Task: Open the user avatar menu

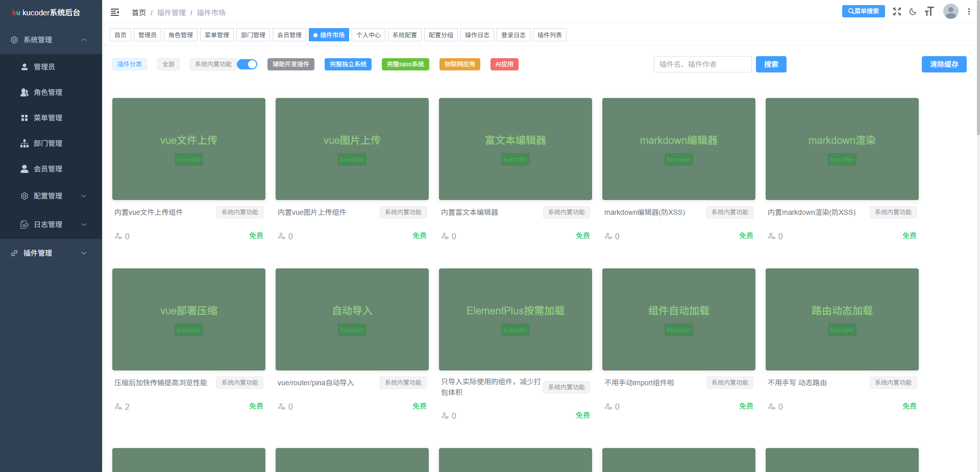Action: point(950,11)
